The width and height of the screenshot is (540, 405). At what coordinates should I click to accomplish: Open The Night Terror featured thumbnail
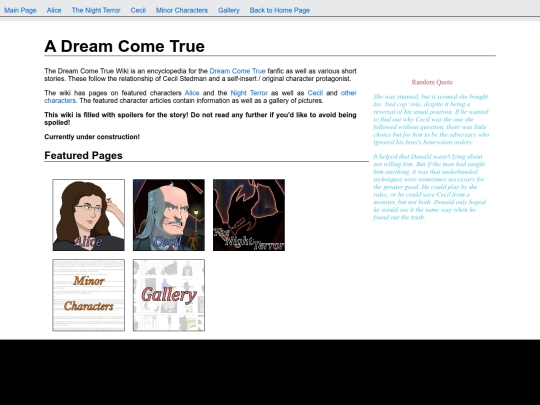(x=249, y=215)
